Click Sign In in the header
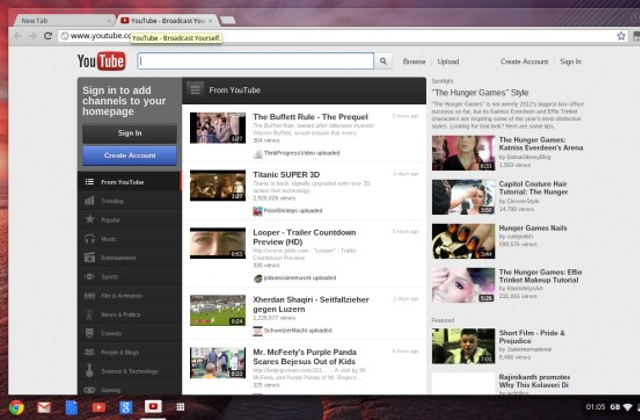This screenshot has width=640, height=420. 571,62
